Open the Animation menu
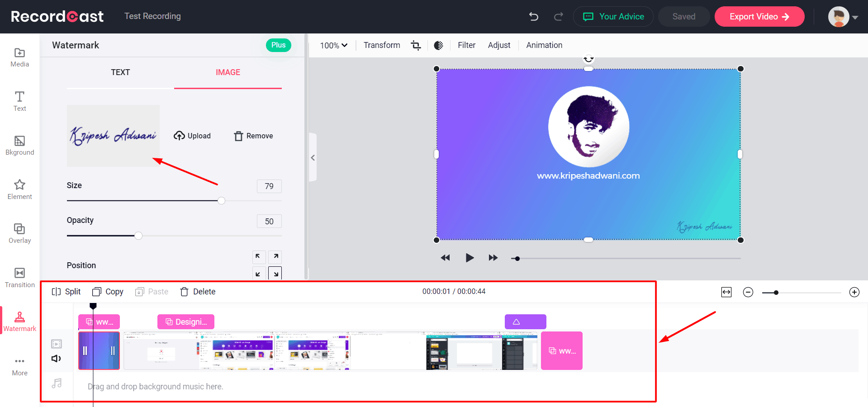The height and width of the screenshot is (407, 868). tap(544, 45)
